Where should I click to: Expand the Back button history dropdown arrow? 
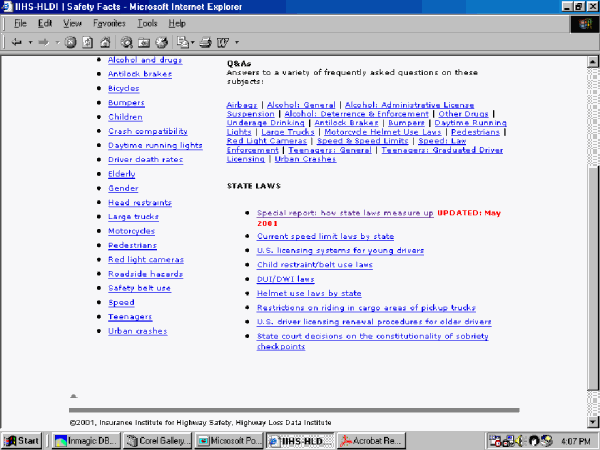click(x=30, y=42)
